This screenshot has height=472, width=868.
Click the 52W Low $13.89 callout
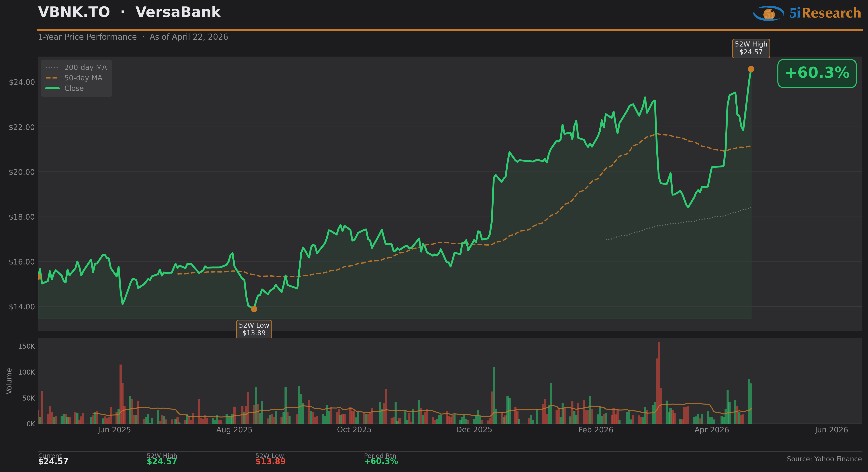click(x=254, y=329)
